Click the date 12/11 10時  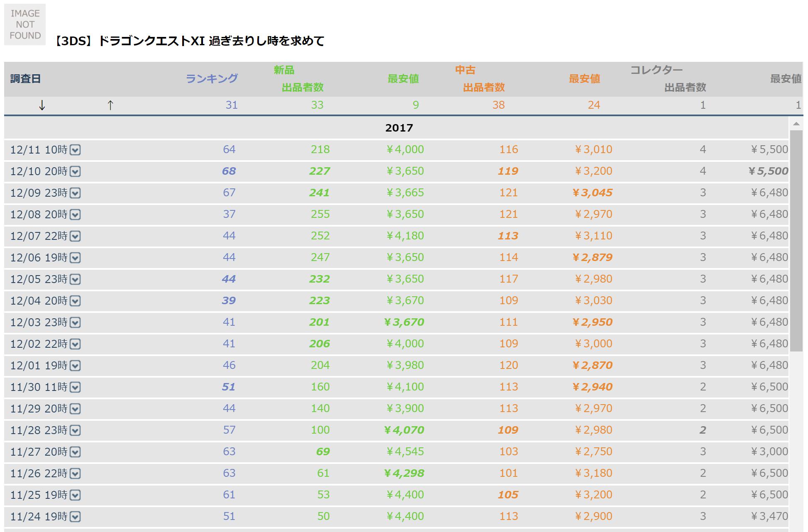pos(39,150)
